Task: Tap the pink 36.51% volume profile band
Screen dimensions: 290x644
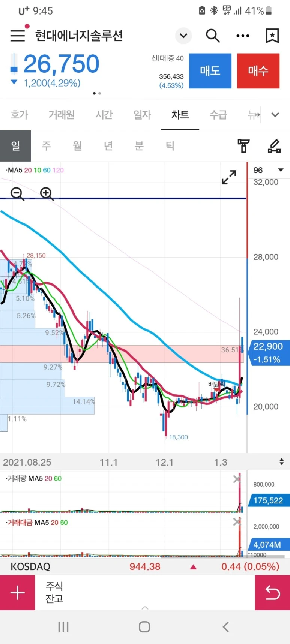Action: pyautogui.click(x=122, y=354)
